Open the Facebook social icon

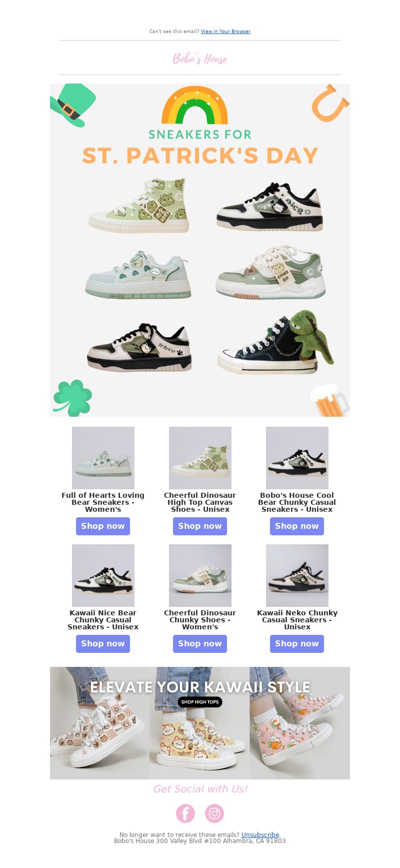tap(185, 813)
